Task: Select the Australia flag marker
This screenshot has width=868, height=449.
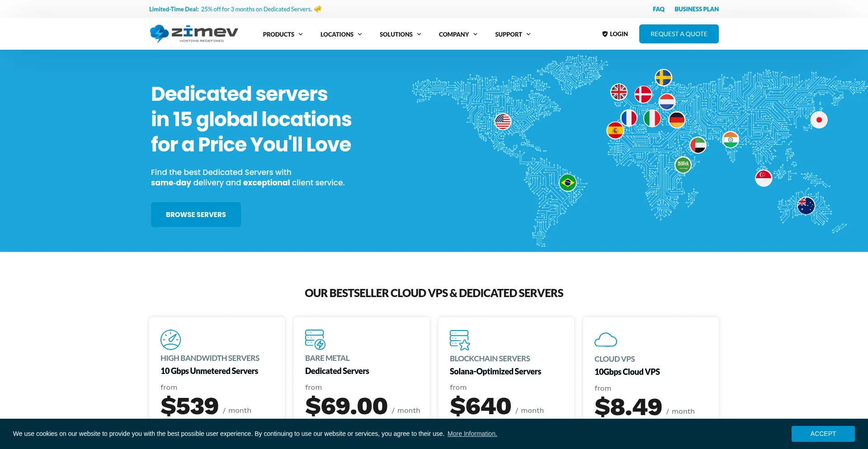Action: (x=805, y=205)
